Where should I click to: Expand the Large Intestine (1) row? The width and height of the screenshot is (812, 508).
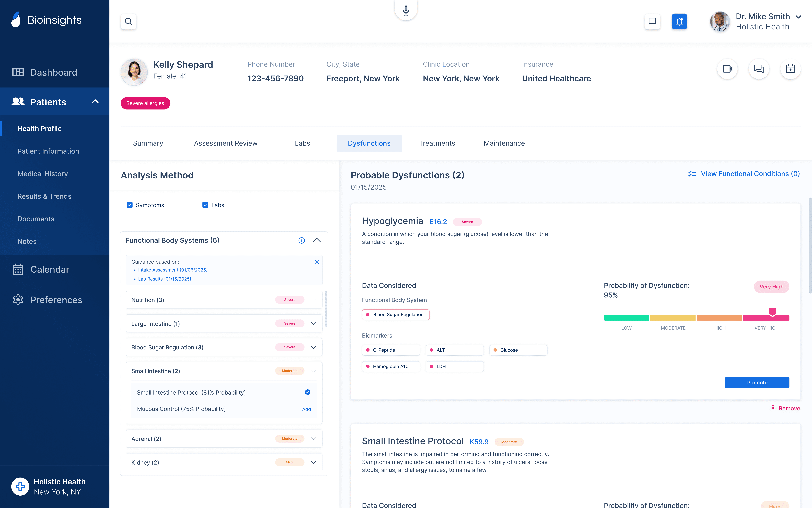click(313, 324)
